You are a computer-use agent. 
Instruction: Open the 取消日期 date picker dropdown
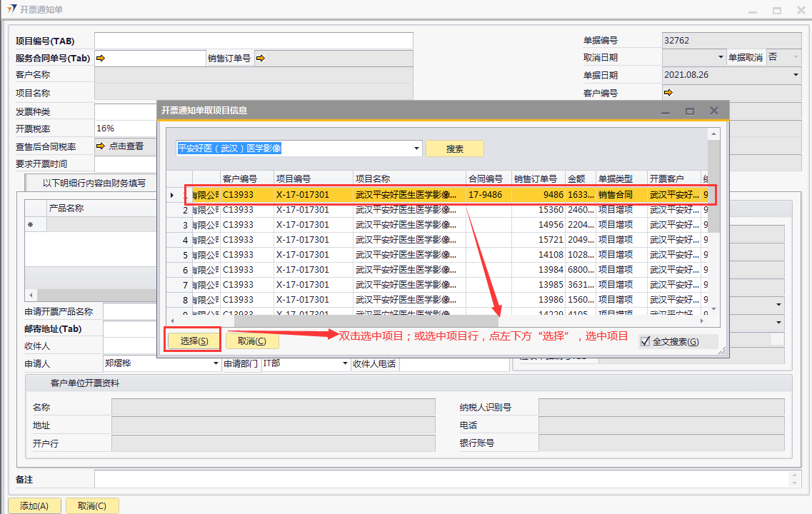coord(720,58)
